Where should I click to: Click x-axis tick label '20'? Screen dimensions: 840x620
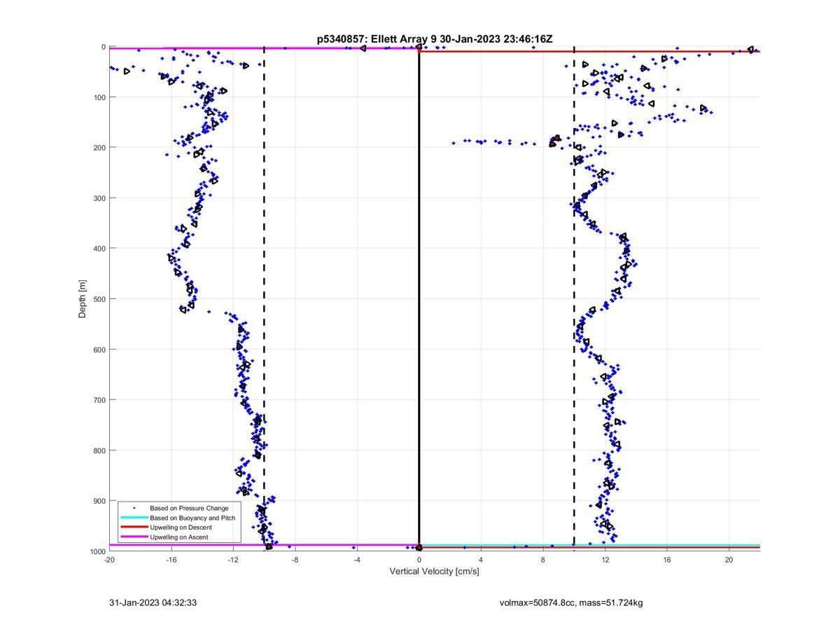click(729, 560)
